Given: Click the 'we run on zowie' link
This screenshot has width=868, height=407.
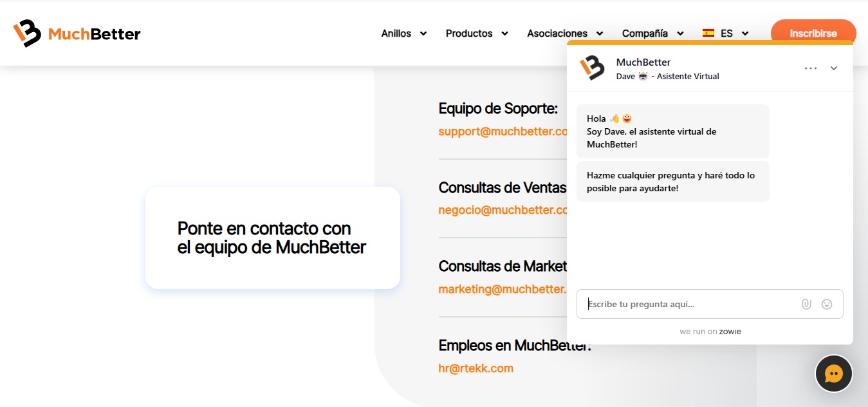Looking at the screenshot, I should point(710,332).
